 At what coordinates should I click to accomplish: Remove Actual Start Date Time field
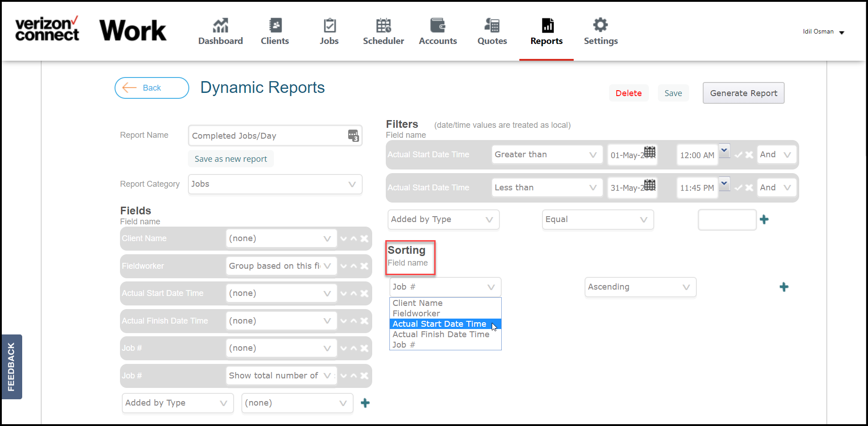point(364,294)
